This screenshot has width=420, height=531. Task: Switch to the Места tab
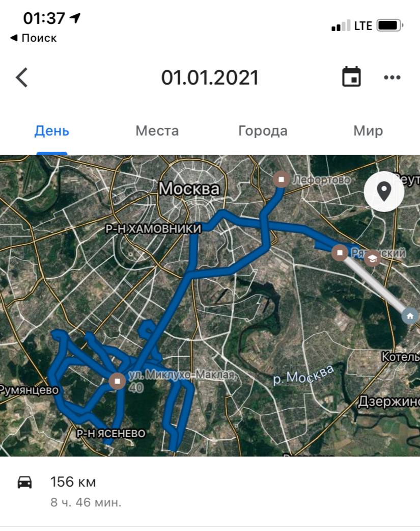157,131
